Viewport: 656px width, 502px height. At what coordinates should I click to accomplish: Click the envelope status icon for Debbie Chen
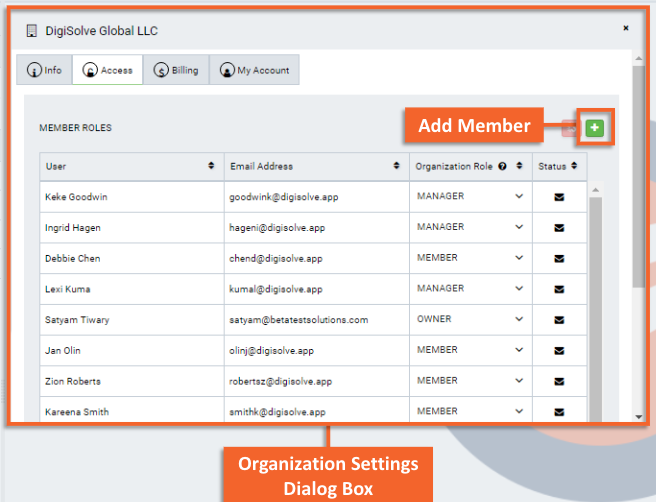559,259
